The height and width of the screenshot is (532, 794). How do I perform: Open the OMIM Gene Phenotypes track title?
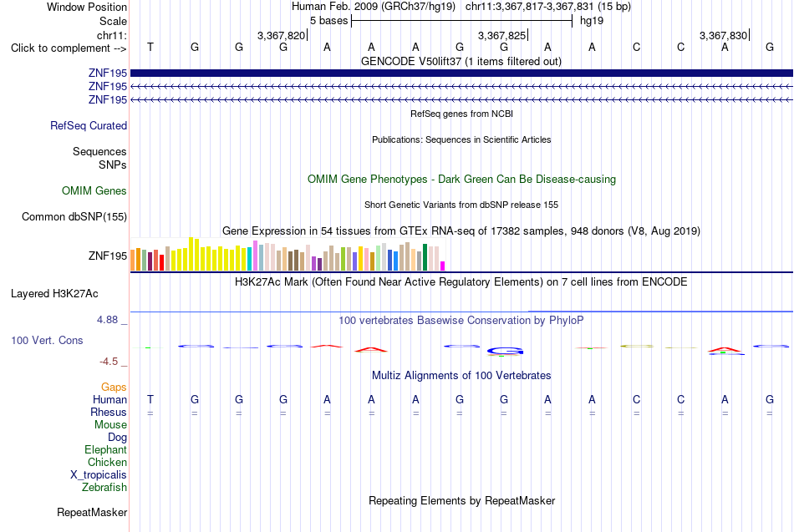(x=461, y=180)
